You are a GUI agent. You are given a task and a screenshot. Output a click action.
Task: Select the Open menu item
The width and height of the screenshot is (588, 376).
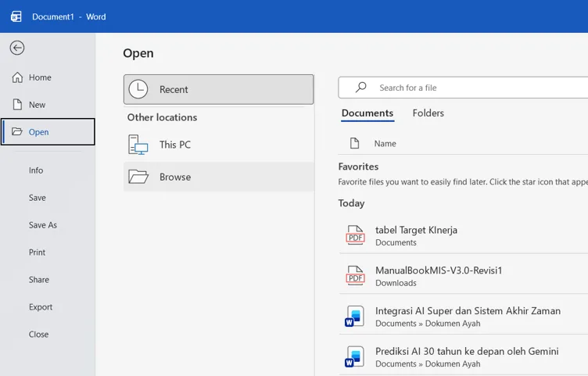pyautogui.click(x=48, y=132)
